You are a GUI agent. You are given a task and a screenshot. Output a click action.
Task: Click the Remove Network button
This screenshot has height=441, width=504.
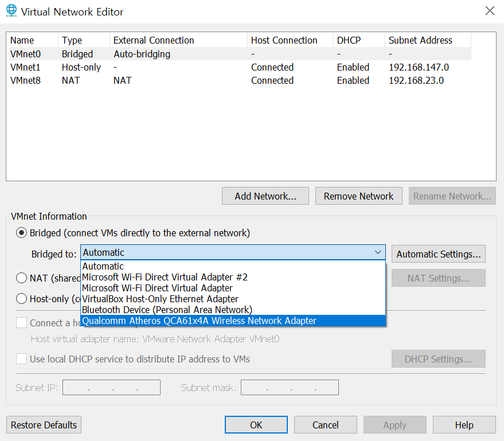point(359,196)
